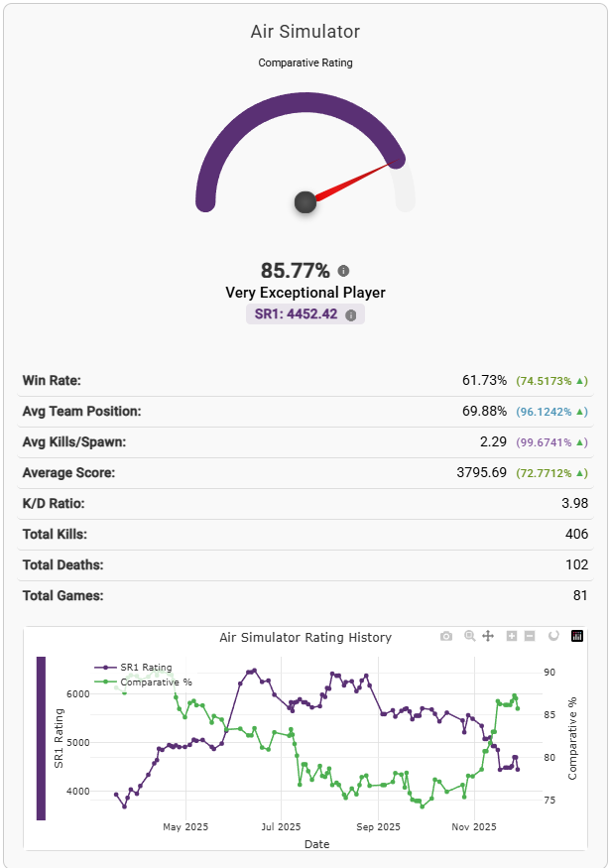Select the chart zoom magnifier tool

click(x=469, y=636)
